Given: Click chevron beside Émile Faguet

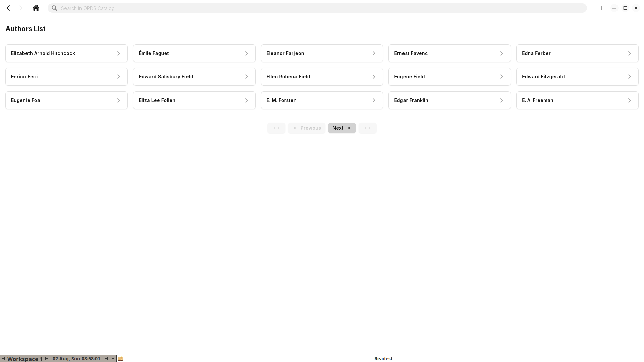Looking at the screenshot, I should pos(246,53).
